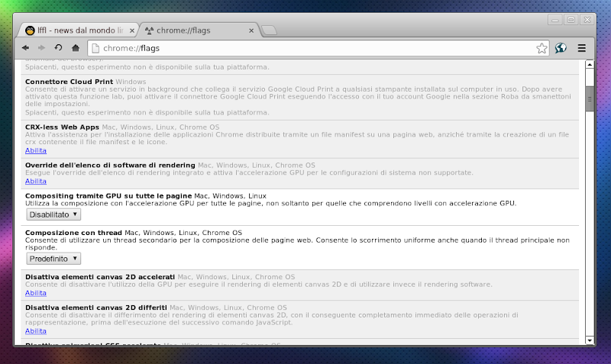Close the chrome://flags tab
The image size is (611, 364).
[x=251, y=31]
